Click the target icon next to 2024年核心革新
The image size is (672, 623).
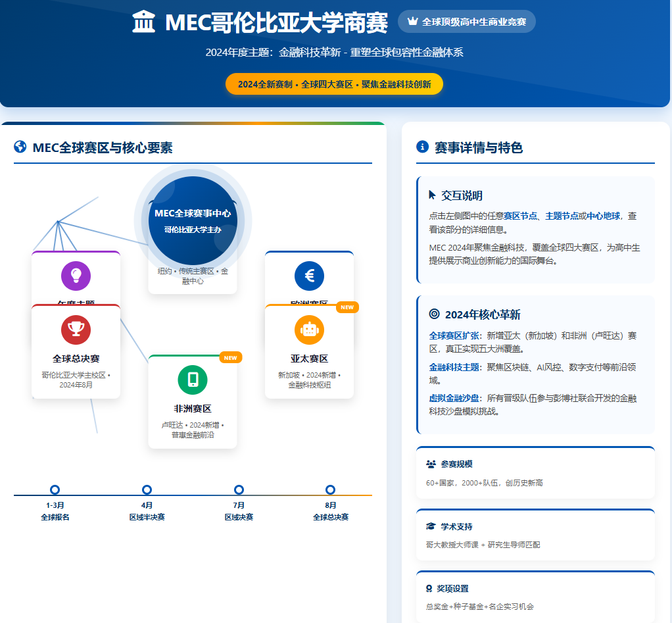click(434, 314)
